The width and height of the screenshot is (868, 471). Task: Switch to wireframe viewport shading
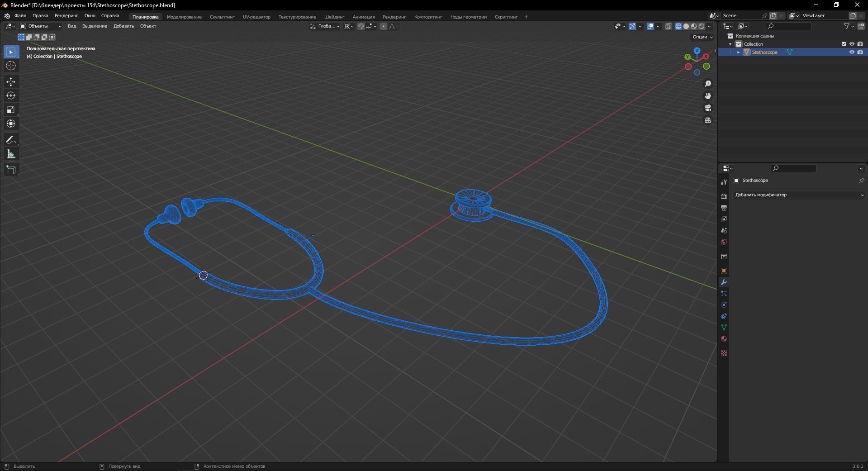[678, 26]
